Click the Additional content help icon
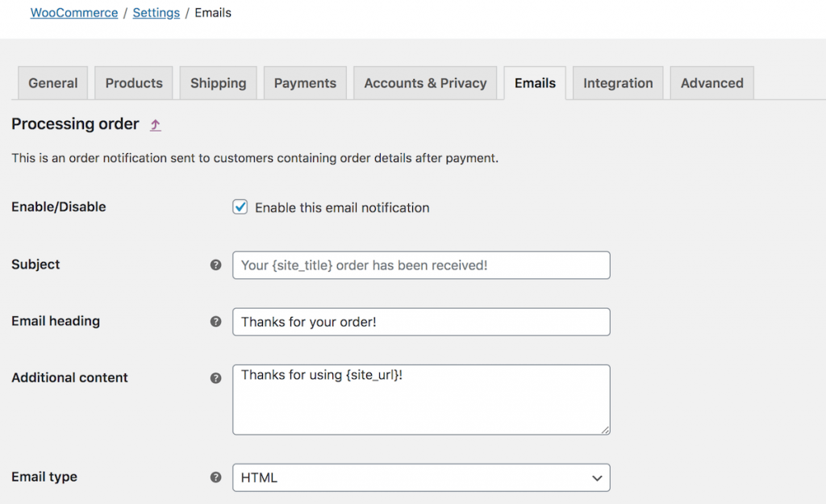 (215, 377)
